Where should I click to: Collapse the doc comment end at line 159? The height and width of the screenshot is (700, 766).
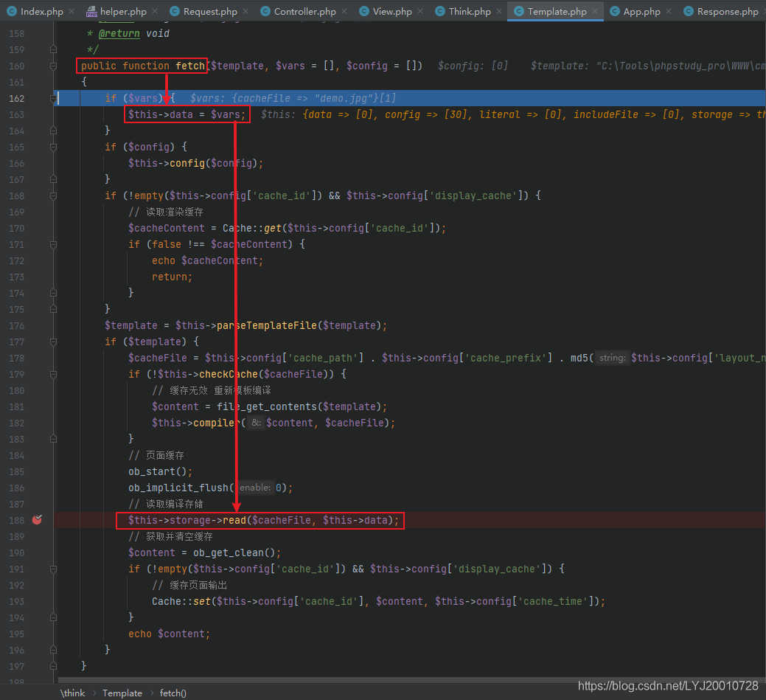click(x=53, y=49)
